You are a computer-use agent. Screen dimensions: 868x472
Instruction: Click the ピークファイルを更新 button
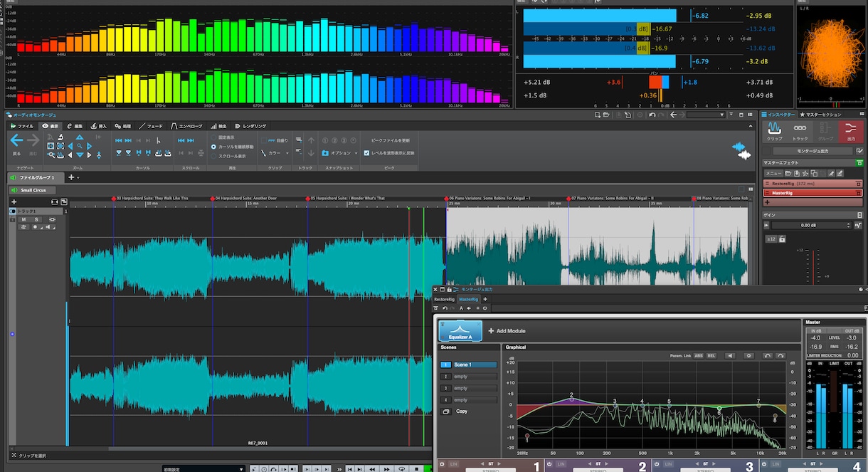(391, 140)
